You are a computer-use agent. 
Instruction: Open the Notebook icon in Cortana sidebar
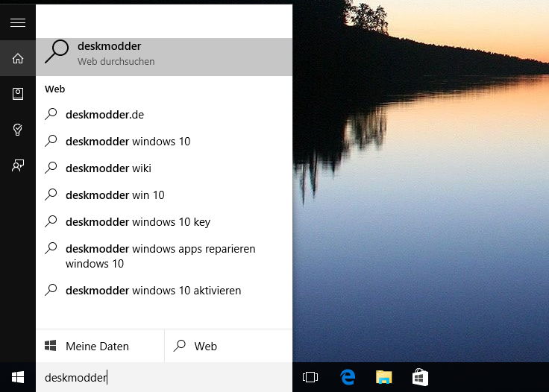click(18, 94)
